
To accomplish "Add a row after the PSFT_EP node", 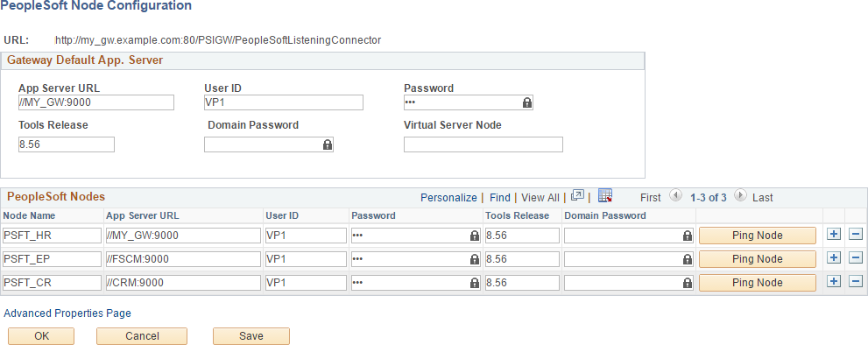I will point(834,258).
